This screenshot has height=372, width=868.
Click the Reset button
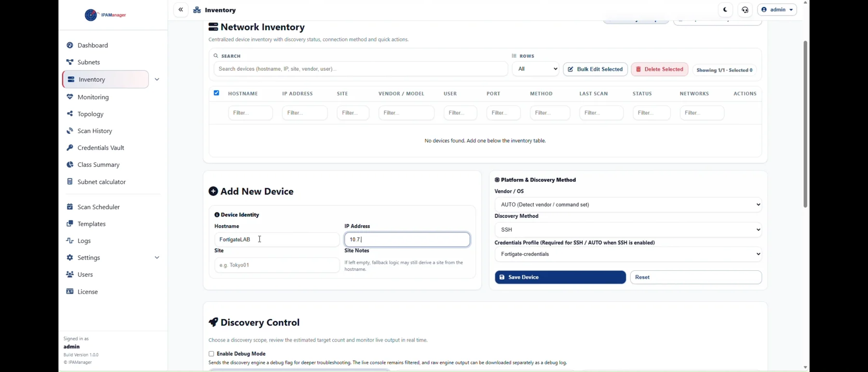click(x=696, y=278)
